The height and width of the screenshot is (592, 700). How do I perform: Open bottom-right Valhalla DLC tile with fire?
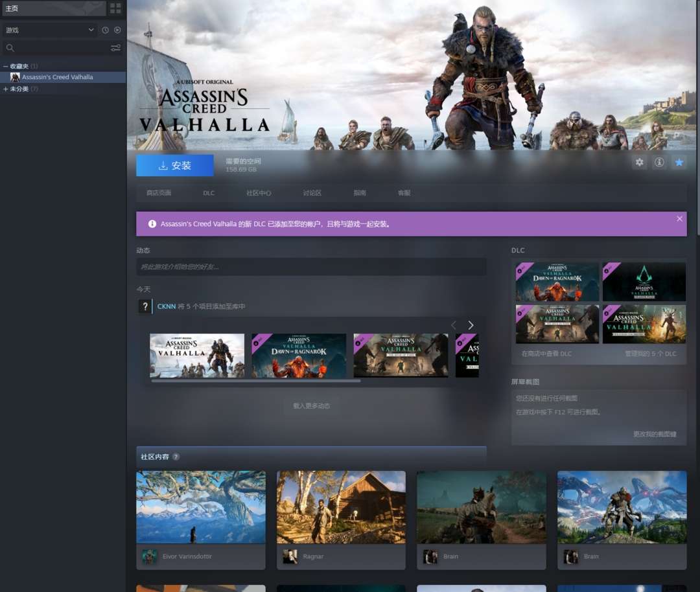click(x=644, y=324)
